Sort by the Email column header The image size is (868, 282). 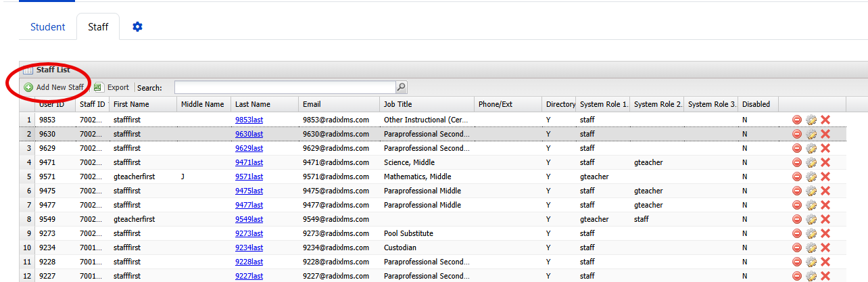[339, 104]
